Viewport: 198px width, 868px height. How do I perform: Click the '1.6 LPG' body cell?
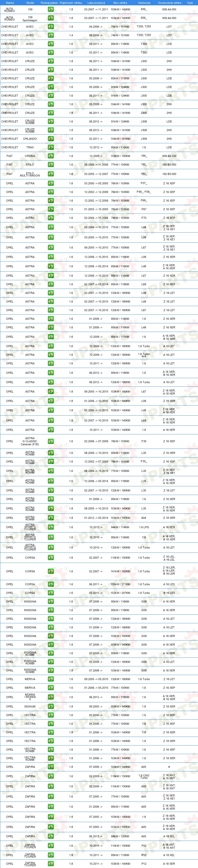[x=144, y=527]
